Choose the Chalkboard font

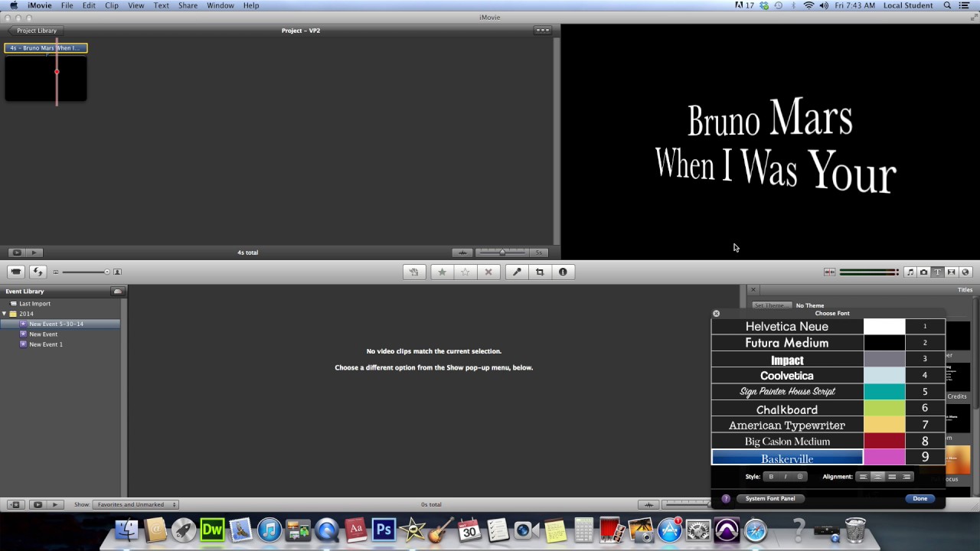[x=787, y=409]
